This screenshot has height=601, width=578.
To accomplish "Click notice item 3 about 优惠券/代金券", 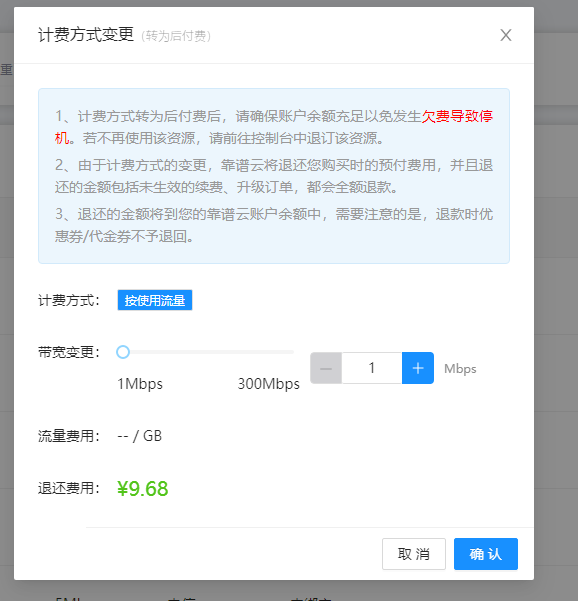I will (x=274, y=225).
